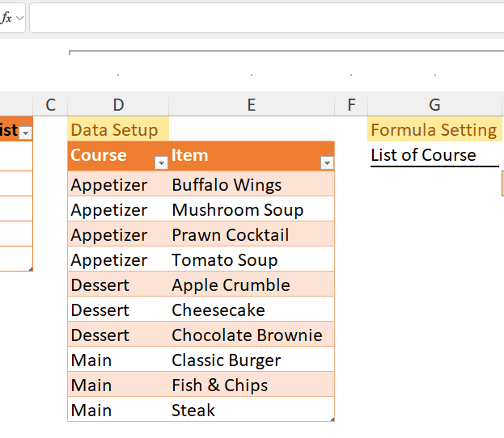The width and height of the screenshot is (504, 438).
Task: Click the Cheesecake cell
Action: tap(252, 310)
